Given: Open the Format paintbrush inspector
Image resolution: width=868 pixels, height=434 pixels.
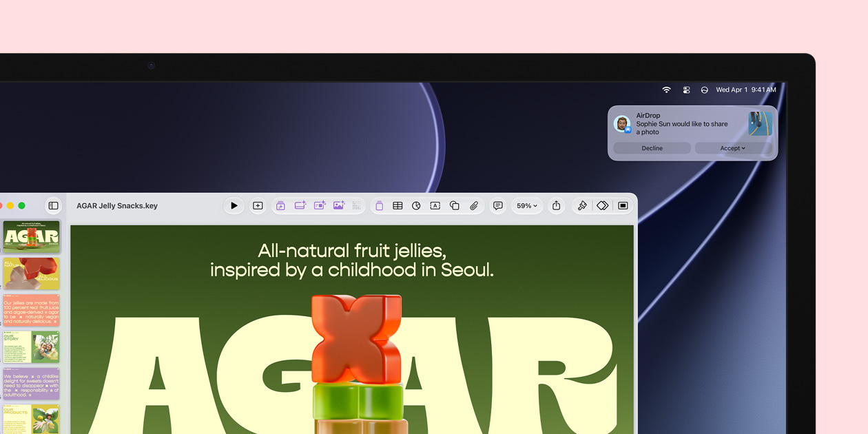Looking at the screenshot, I should pos(582,206).
